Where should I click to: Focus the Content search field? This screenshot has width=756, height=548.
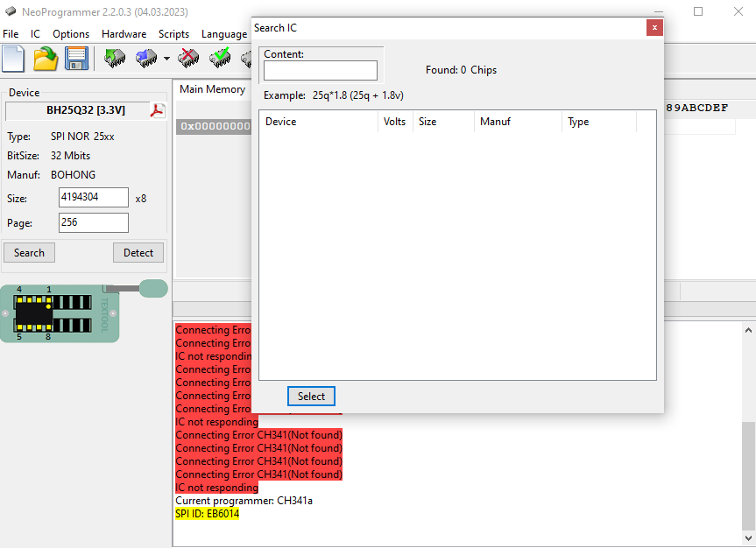(320, 70)
